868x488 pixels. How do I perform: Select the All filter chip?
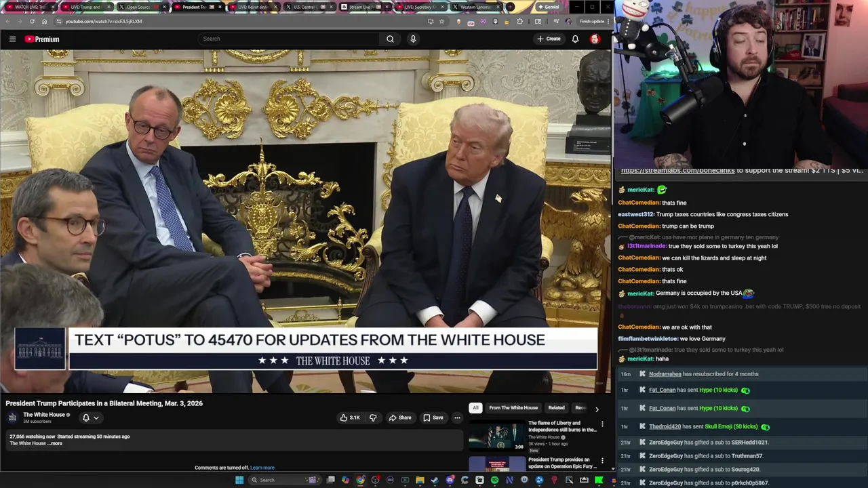point(475,408)
